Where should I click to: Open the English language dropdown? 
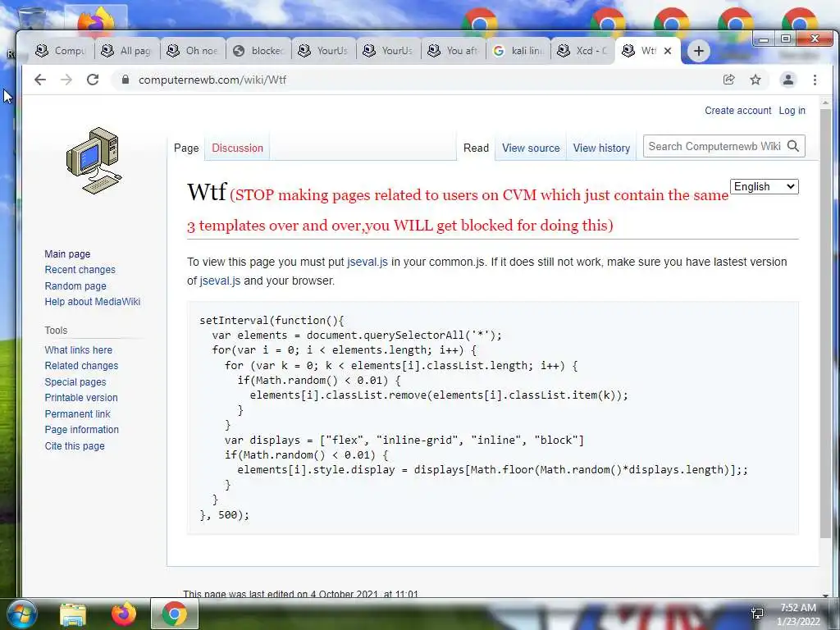[764, 186]
